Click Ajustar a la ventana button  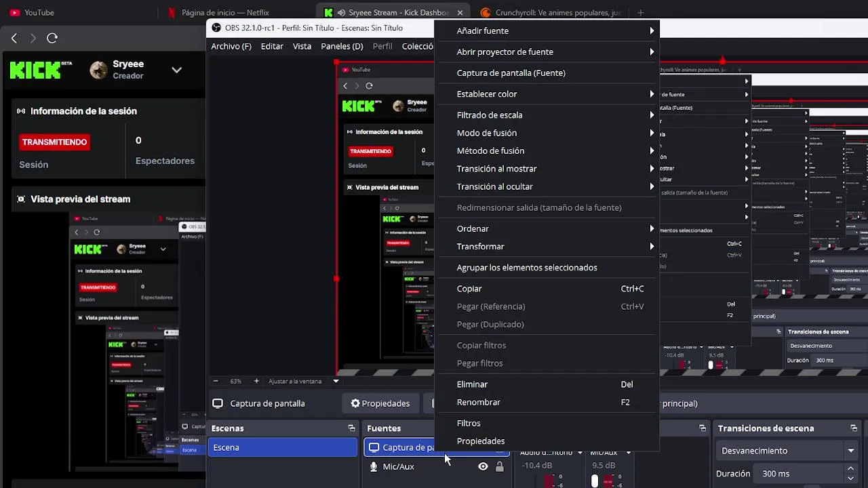pyautogui.click(x=295, y=381)
